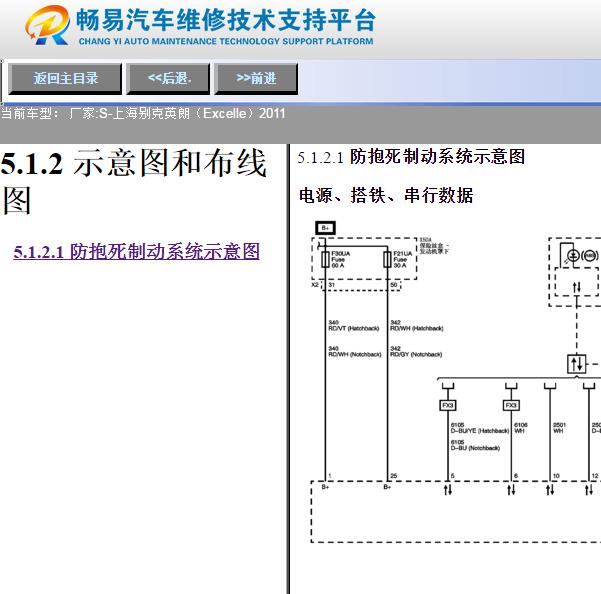Viewport: 601px width, 594px height.
Task: Click the 电源、搭铁、串行数据 subtitle
Action: pyautogui.click(x=386, y=195)
